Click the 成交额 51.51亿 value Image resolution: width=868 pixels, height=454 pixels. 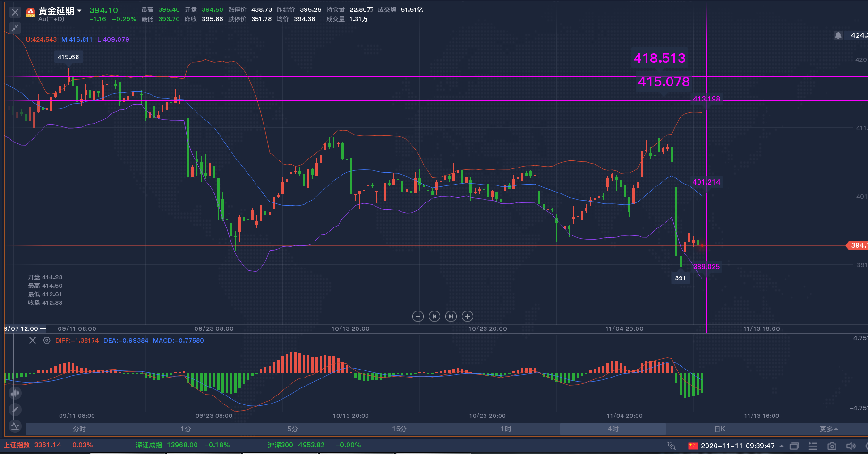(x=412, y=9)
